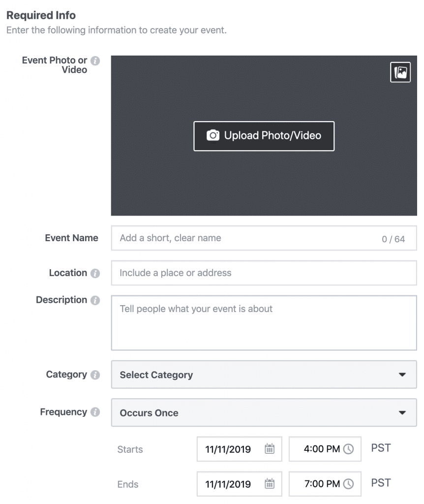The width and height of the screenshot is (424, 504).
Task: Click the camera icon on the upload button
Action: point(212,135)
